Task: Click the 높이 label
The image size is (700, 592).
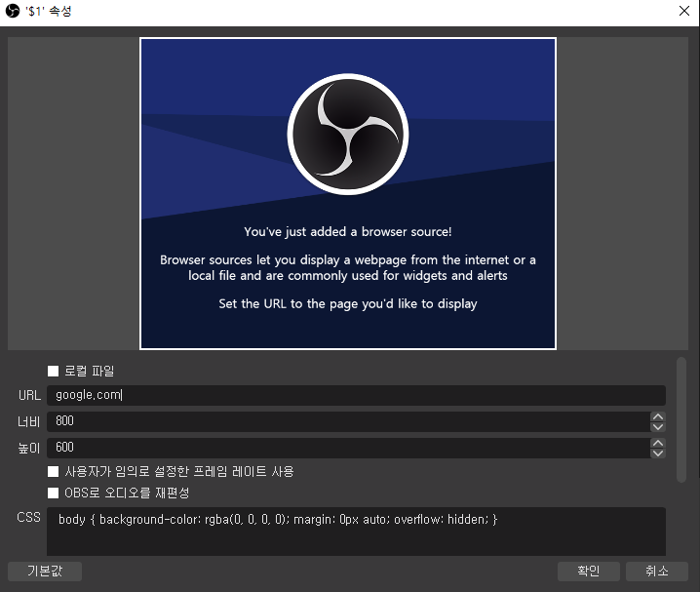Action: point(29,448)
